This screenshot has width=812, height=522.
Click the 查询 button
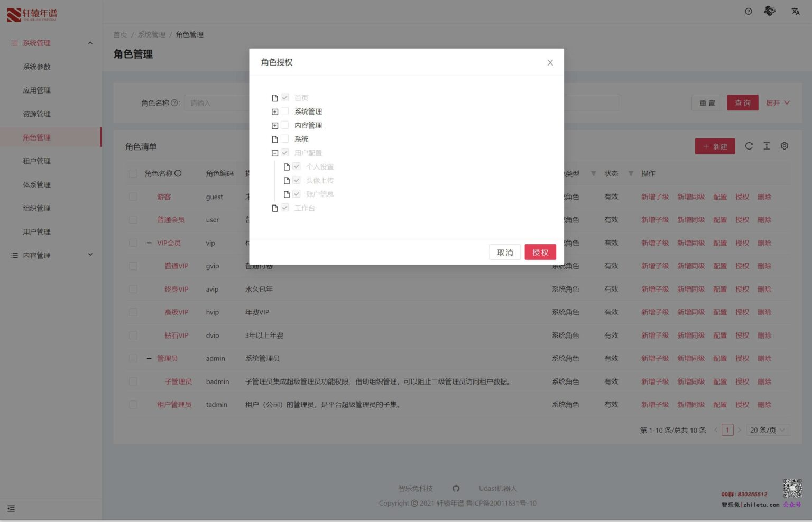coord(742,103)
